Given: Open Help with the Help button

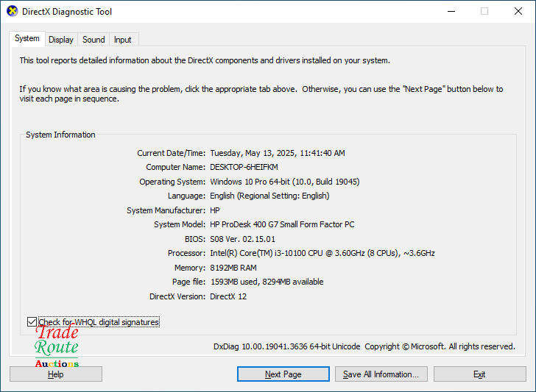Looking at the screenshot, I should [x=56, y=374].
